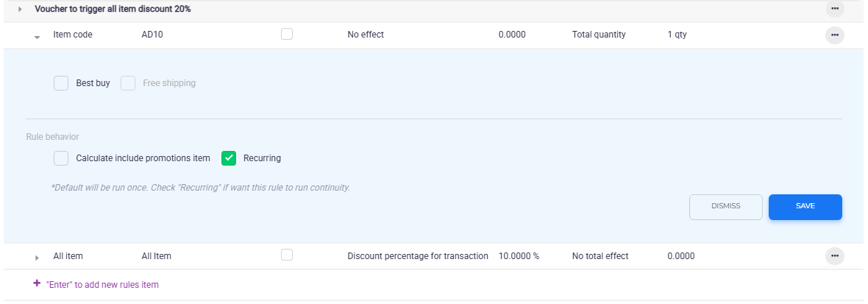Select Discount percentage for transaction cell
The width and height of the screenshot is (868, 304).
(x=417, y=256)
